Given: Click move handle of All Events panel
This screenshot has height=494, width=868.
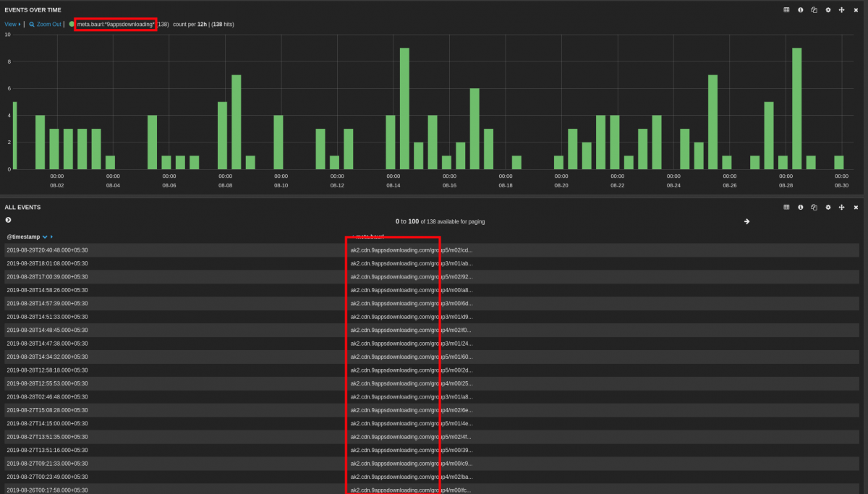Looking at the screenshot, I should click(x=841, y=207).
